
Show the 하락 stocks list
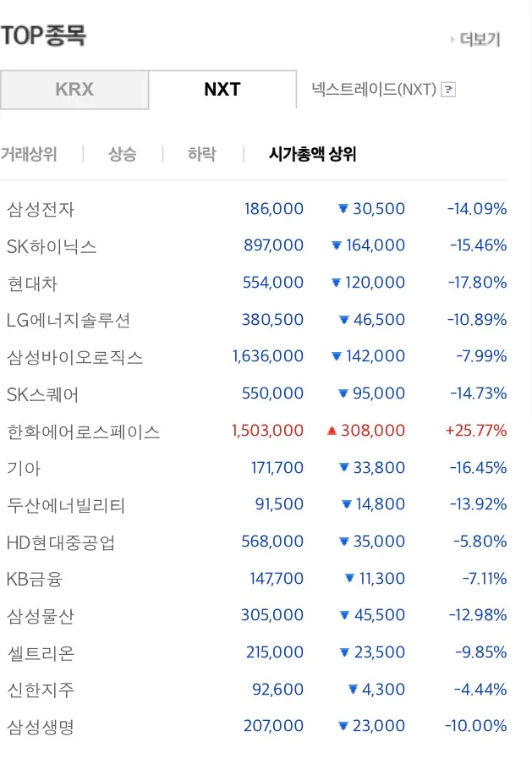pos(202,154)
